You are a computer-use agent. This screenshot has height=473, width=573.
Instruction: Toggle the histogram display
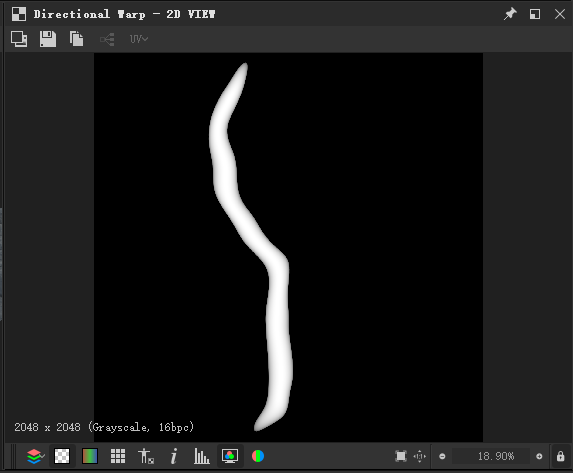tap(201, 456)
